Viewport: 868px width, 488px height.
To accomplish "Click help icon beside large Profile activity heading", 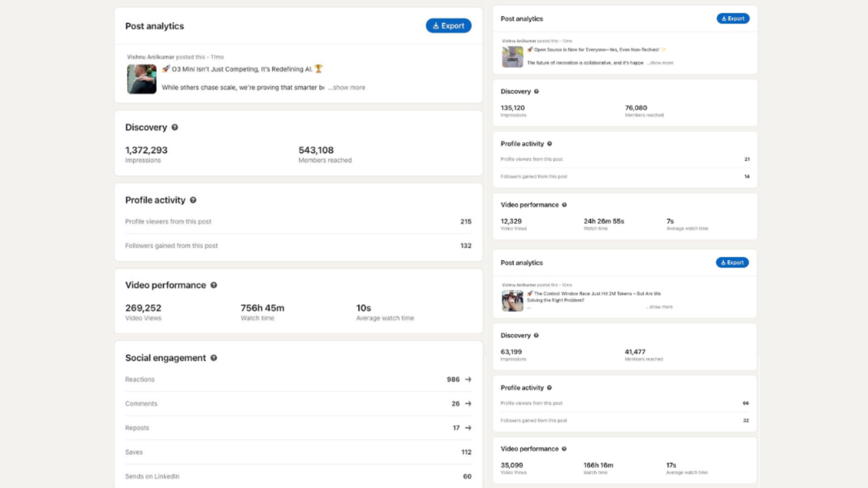I will coord(193,200).
